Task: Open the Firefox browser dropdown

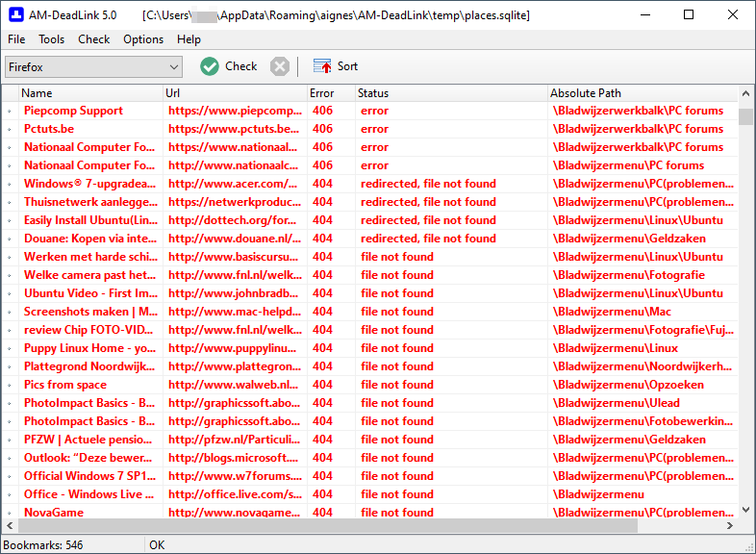Action: tap(93, 67)
